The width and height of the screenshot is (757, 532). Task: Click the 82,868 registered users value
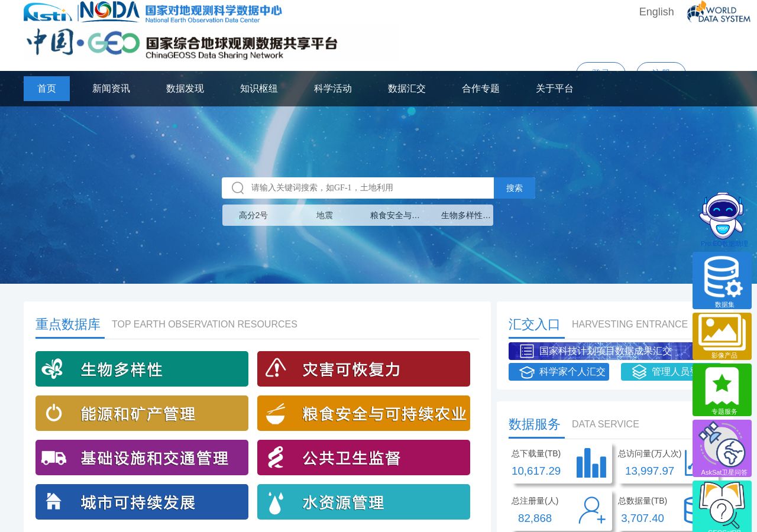[x=535, y=518]
